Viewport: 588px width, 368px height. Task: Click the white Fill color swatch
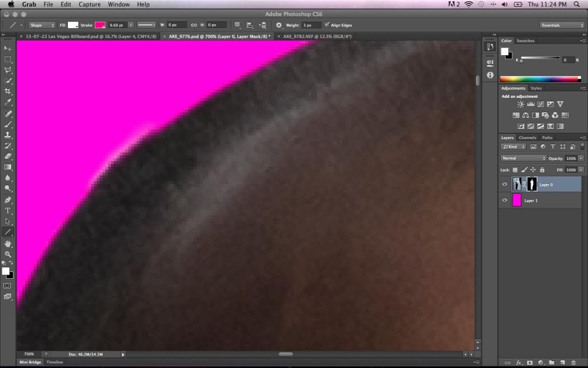pos(73,25)
